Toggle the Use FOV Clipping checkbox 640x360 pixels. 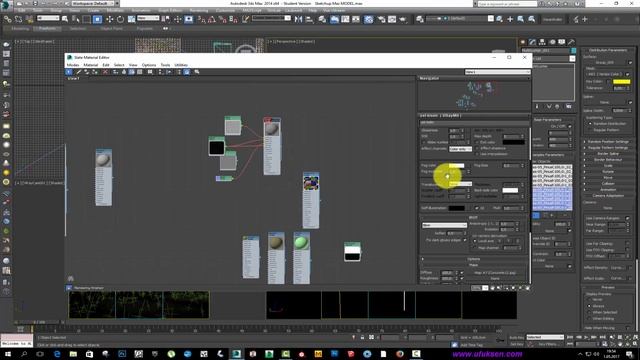pos(627,250)
